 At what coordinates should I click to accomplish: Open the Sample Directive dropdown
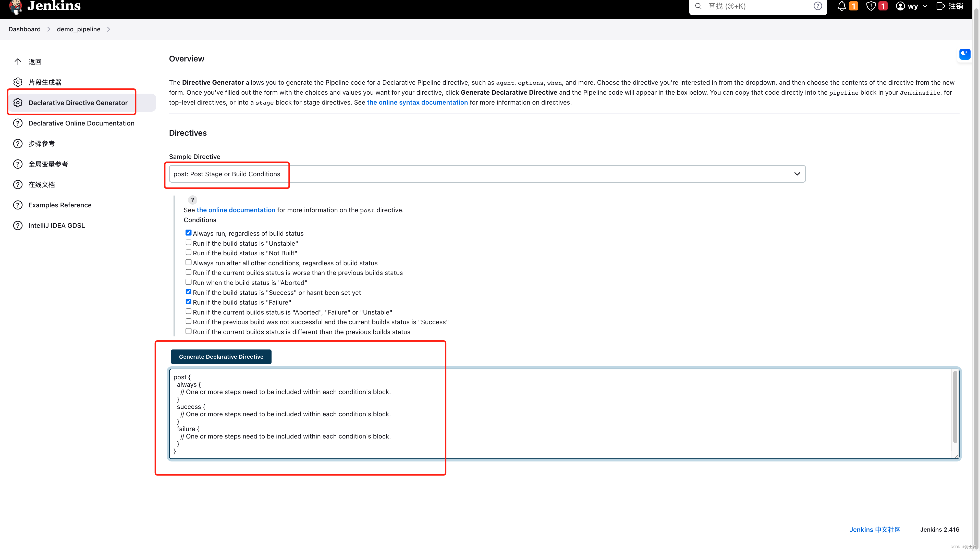[487, 174]
